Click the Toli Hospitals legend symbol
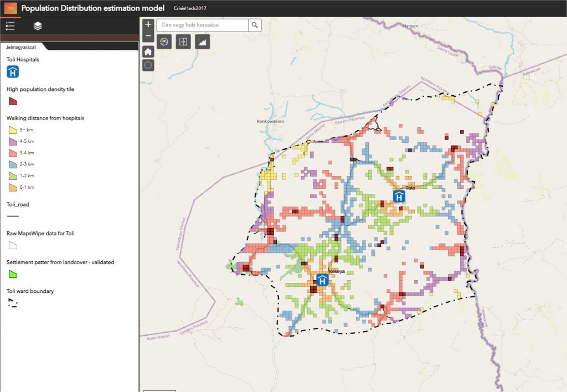This screenshot has width=567, height=392. click(x=13, y=72)
